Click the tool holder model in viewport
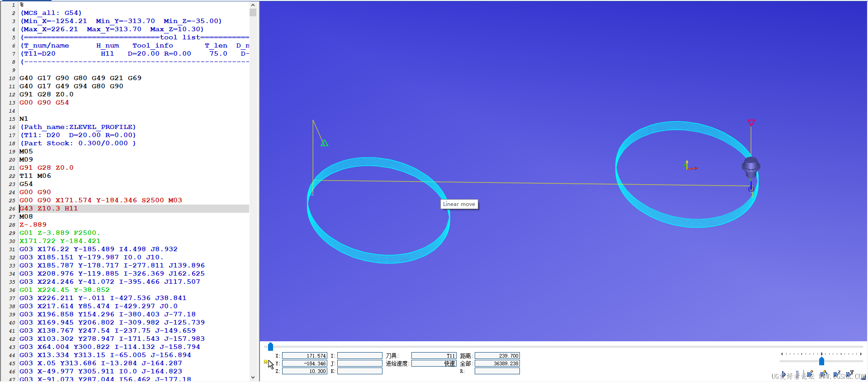This screenshot has height=382, width=868. [751, 167]
